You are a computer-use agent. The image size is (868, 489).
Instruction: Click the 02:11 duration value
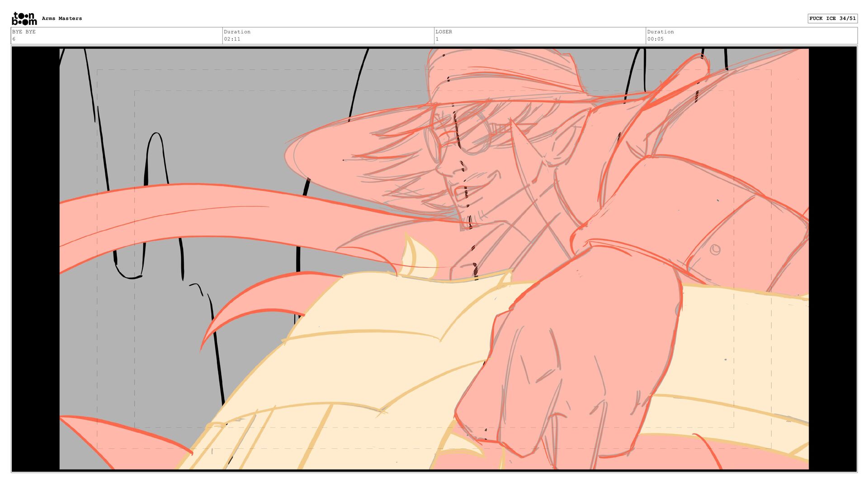tap(232, 39)
